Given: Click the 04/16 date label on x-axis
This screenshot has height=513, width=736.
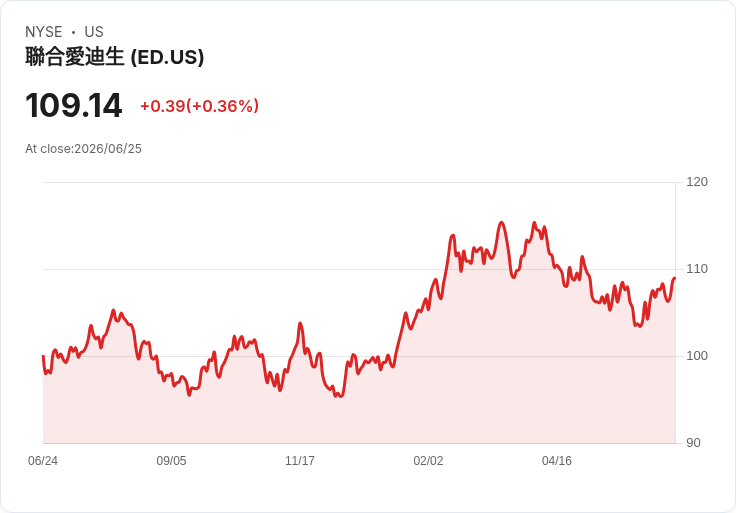Looking at the screenshot, I should [x=557, y=461].
